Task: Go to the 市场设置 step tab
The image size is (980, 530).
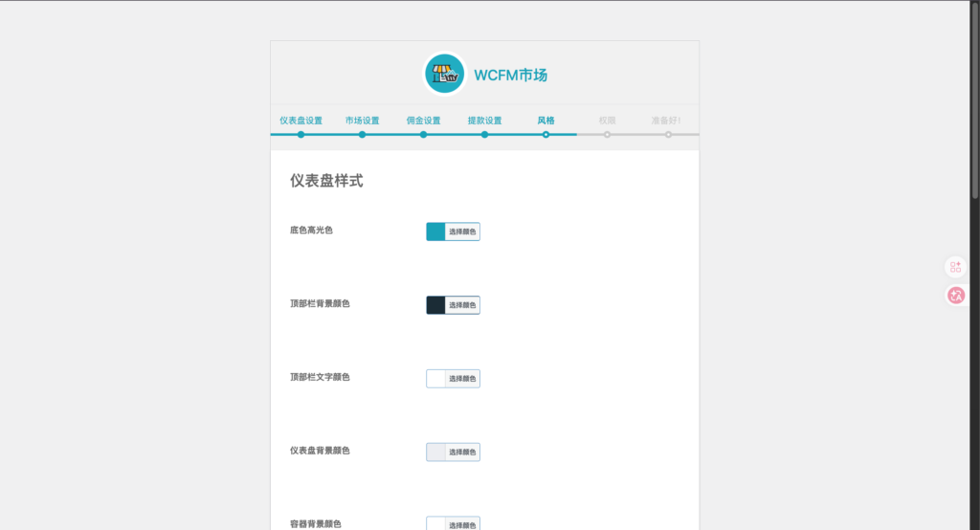Action: coord(362,121)
